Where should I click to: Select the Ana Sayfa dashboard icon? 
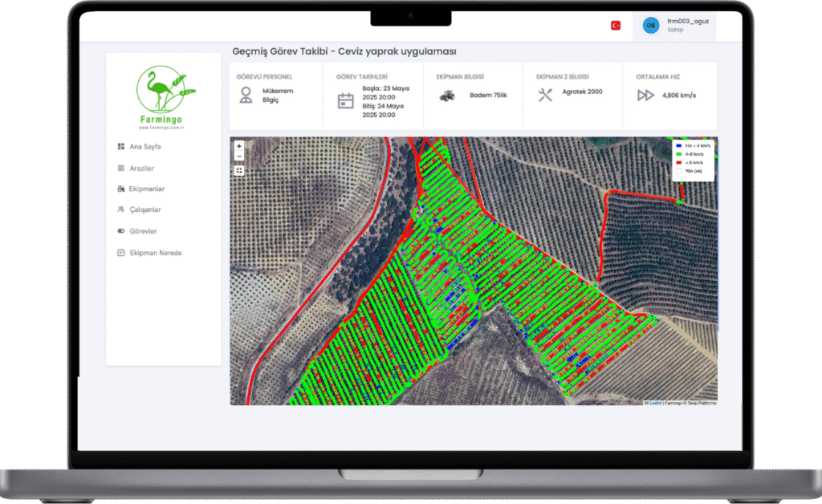click(x=121, y=146)
